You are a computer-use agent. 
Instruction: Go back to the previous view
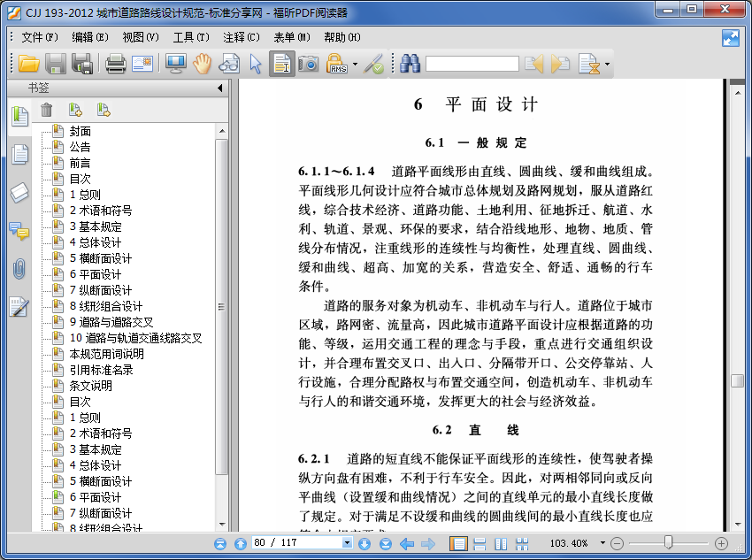click(x=407, y=543)
